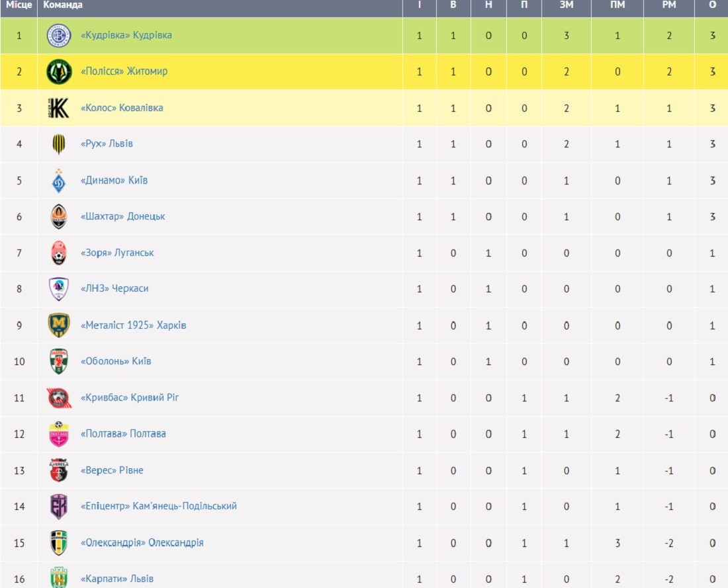Viewport: 728px width, 588px height.
Task: Open the «Оболонь» Київ team link
Action: click(x=116, y=361)
